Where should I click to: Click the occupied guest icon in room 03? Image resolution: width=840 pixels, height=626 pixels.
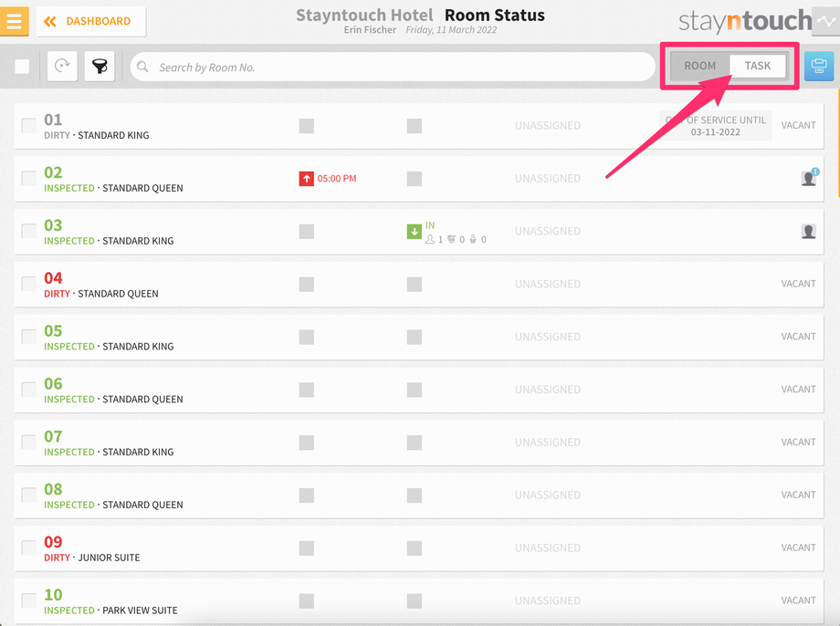point(809,232)
